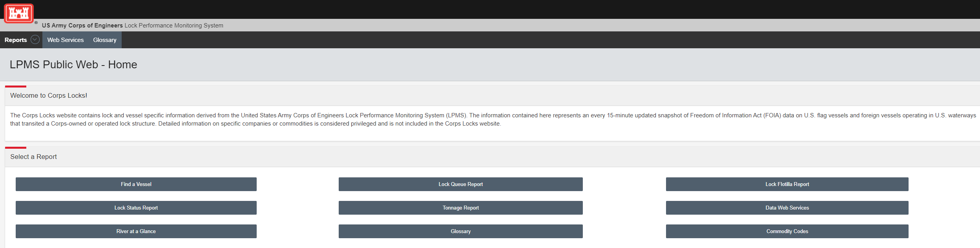Viewport: 980px width, 248px height.
Task: Click the LPMS Public Web - Home heading
Action: point(73,65)
